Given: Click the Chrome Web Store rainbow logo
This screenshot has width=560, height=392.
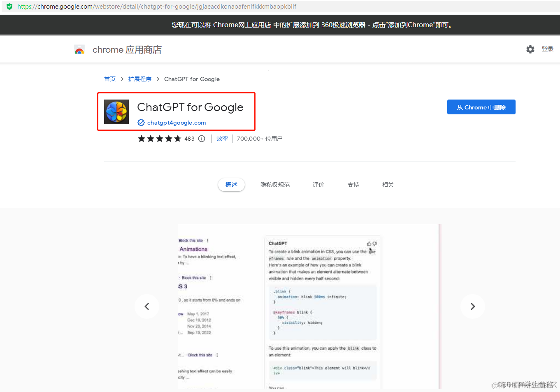Looking at the screenshot, I should [79, 50].
